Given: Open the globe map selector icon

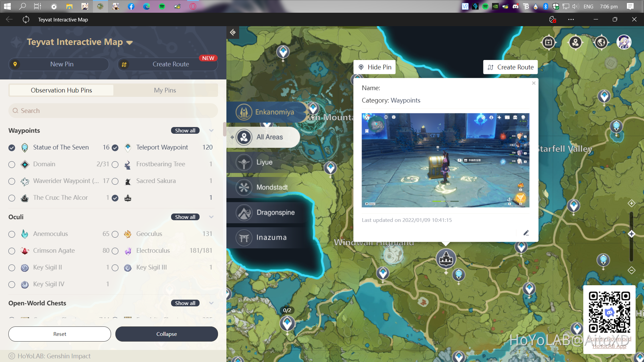Looking at the screenshot, I should pos(600,42).
